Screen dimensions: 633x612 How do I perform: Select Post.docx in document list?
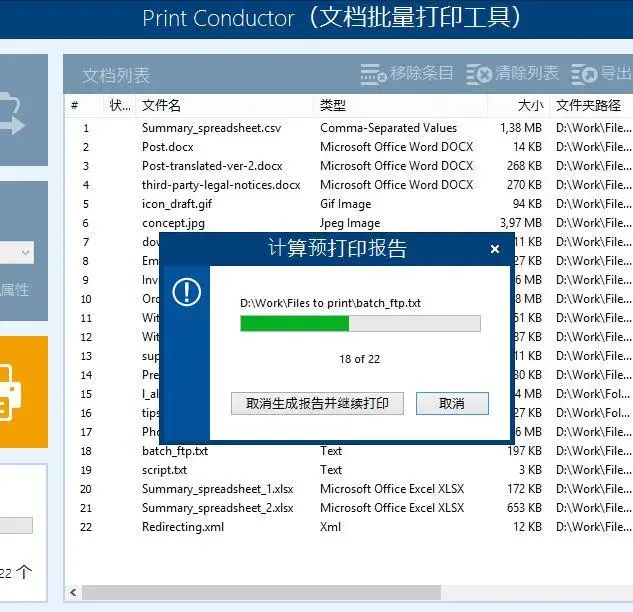click(168, 147)
